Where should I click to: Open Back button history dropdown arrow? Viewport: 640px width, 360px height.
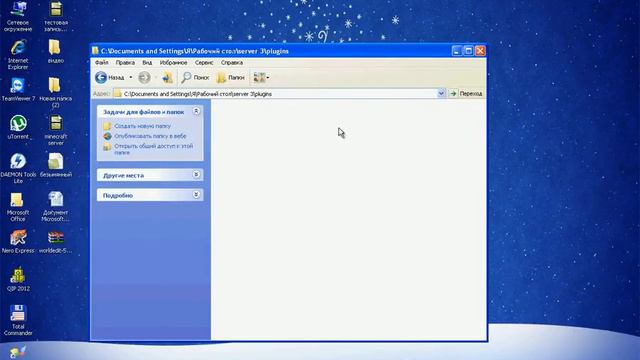[x=131, y=77]
